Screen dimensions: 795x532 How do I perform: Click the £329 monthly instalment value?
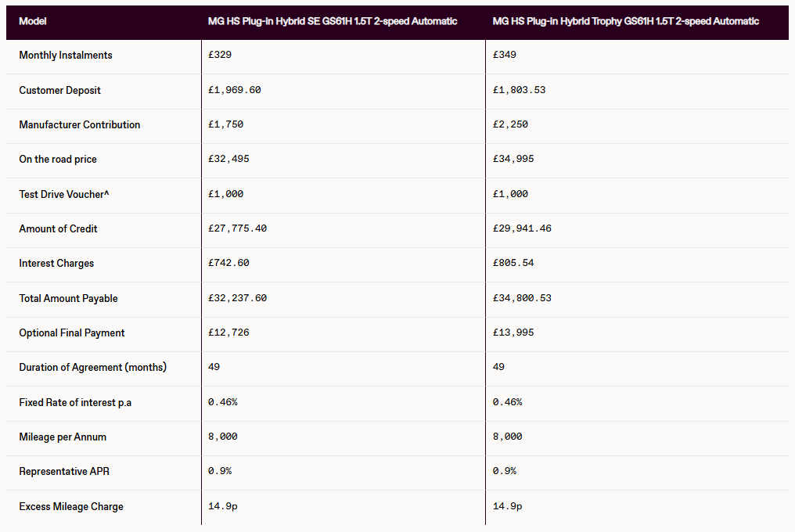tap(220, 56)
